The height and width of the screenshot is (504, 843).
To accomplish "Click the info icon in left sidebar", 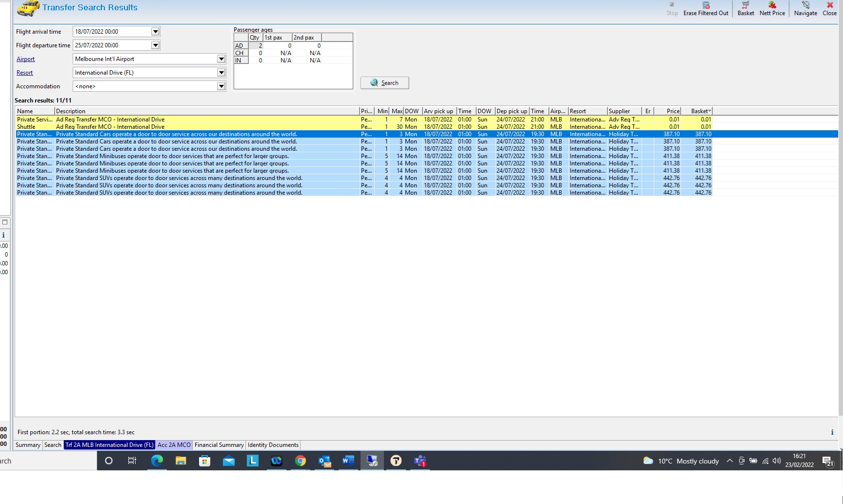I will tap(3, 235).
